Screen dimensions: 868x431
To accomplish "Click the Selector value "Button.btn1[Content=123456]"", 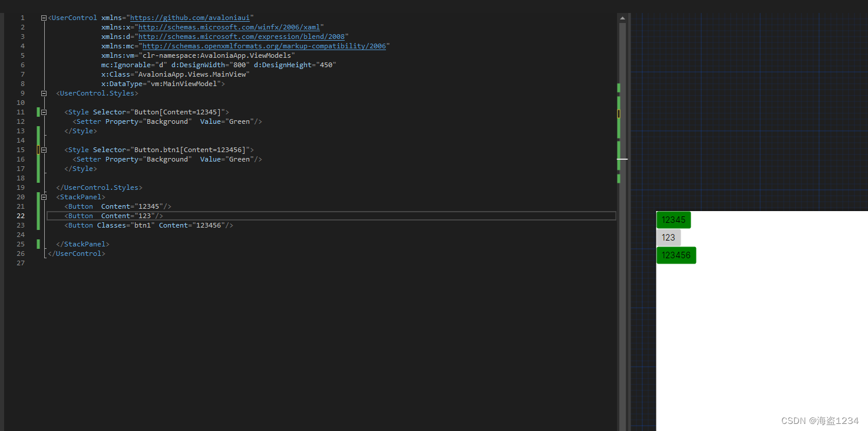I will pyautogui.click(x=190, y=150).
